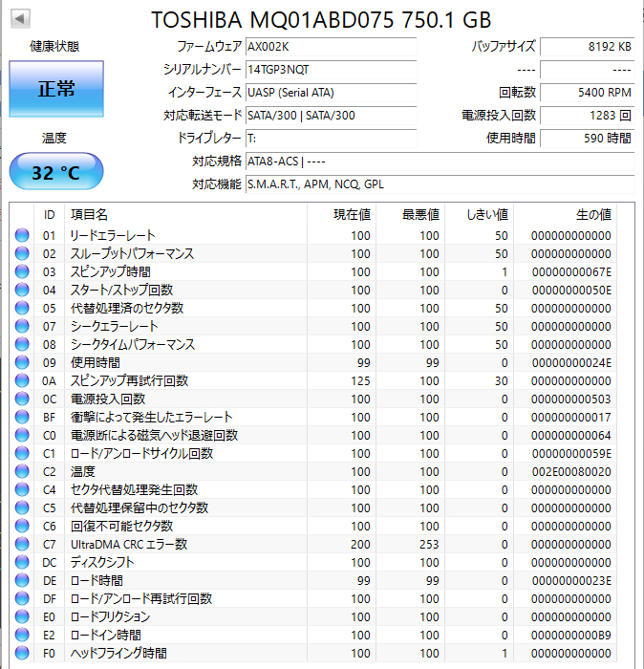Click the status icon for 回復不可能セクタ数 row

pyautogui.click(x=22, y=526)
